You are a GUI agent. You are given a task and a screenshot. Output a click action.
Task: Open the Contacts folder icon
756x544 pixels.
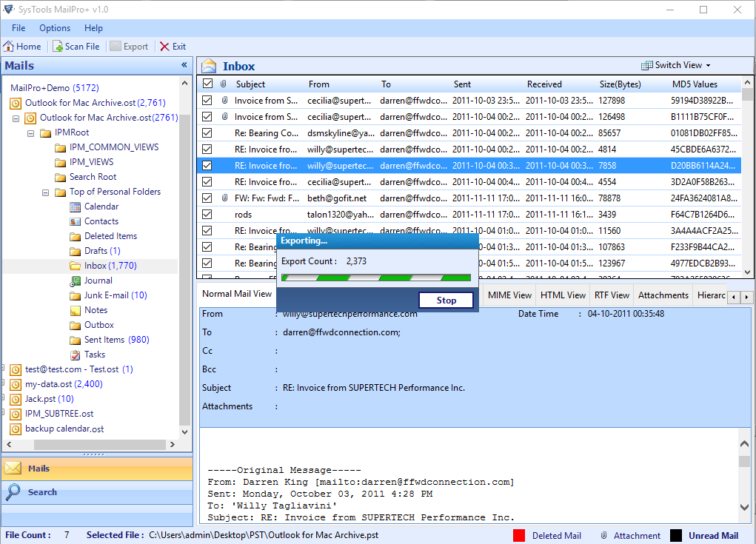click(x=76, y=221)
